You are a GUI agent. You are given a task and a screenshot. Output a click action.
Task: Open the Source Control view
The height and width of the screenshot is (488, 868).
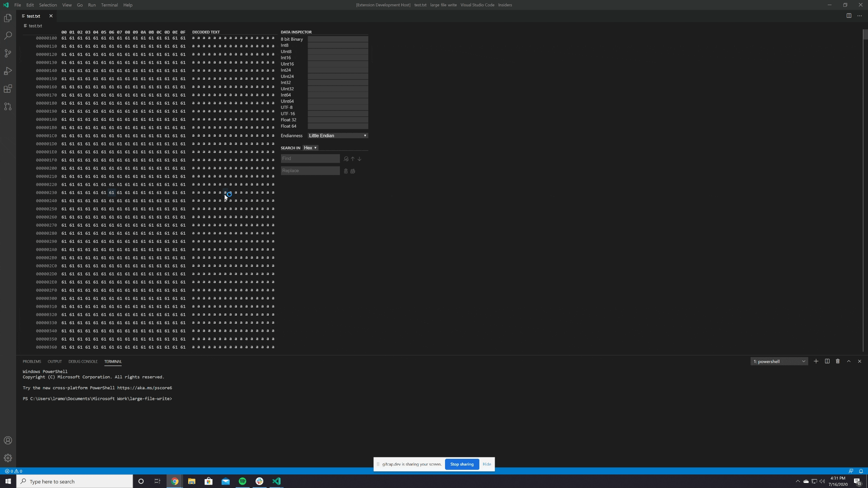click(x=8, y=53)
